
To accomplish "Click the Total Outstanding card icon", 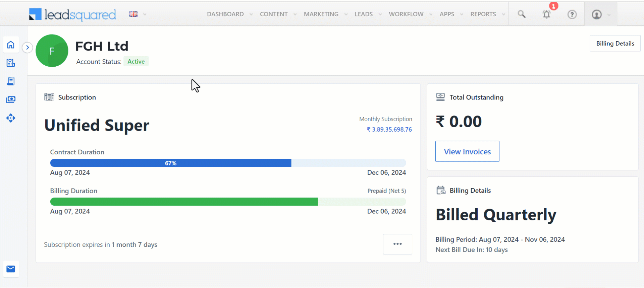I will (x=440, y=97).
